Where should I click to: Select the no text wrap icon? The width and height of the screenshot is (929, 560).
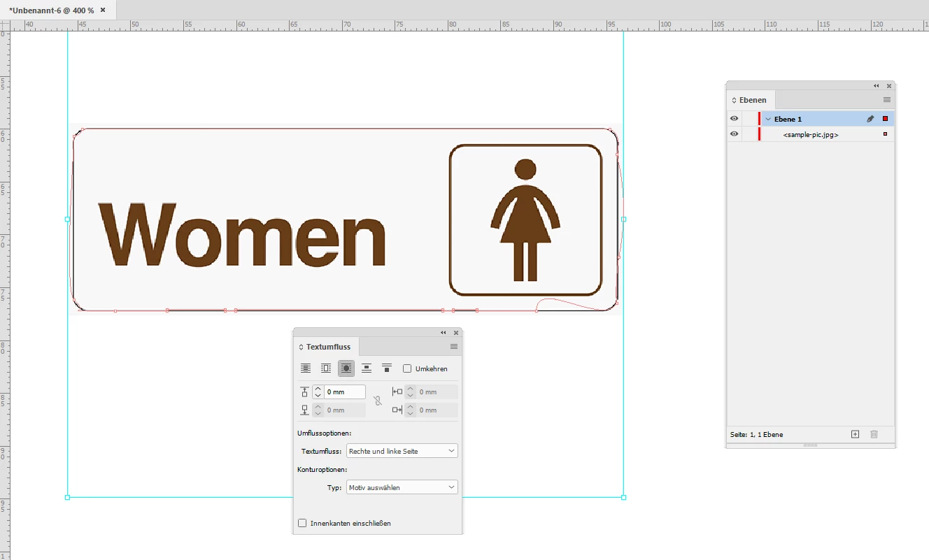coord(306,368)
